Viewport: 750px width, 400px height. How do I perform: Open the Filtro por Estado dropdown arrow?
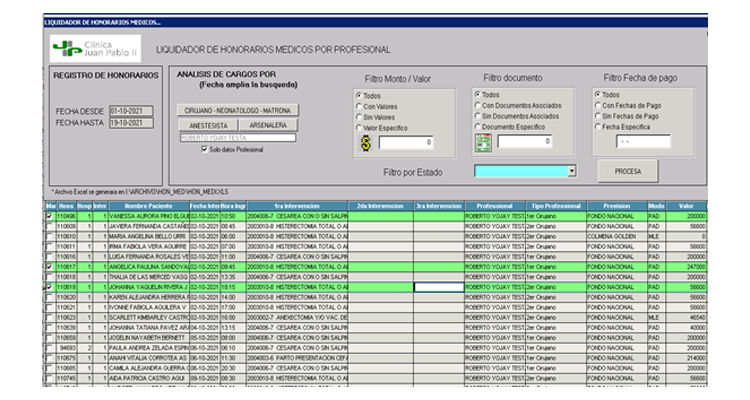click(572, 171)
